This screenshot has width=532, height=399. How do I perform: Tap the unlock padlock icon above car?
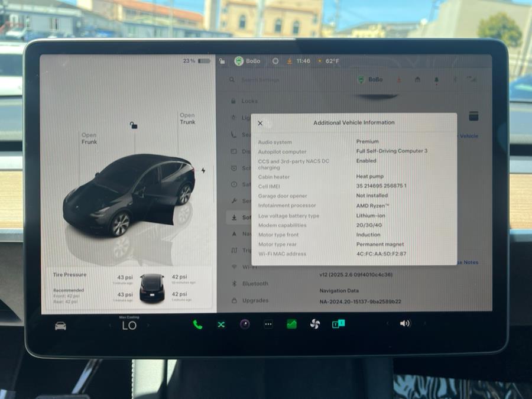click(134, 125)
